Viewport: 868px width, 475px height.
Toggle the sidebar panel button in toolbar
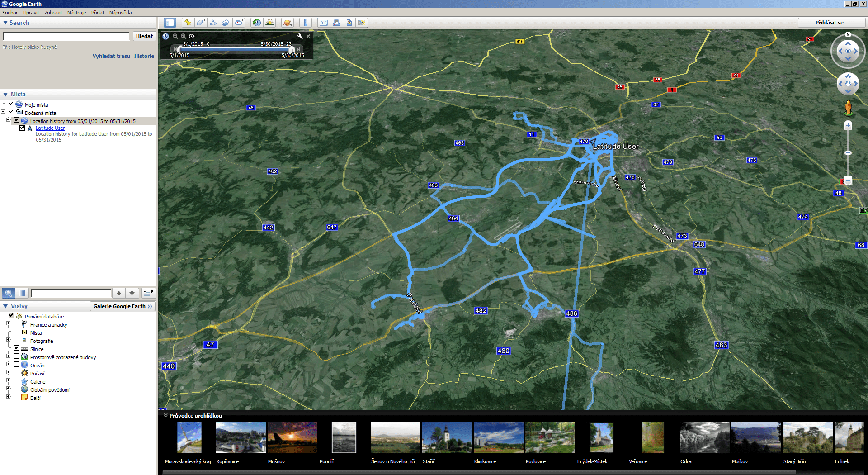coord(170,23)
